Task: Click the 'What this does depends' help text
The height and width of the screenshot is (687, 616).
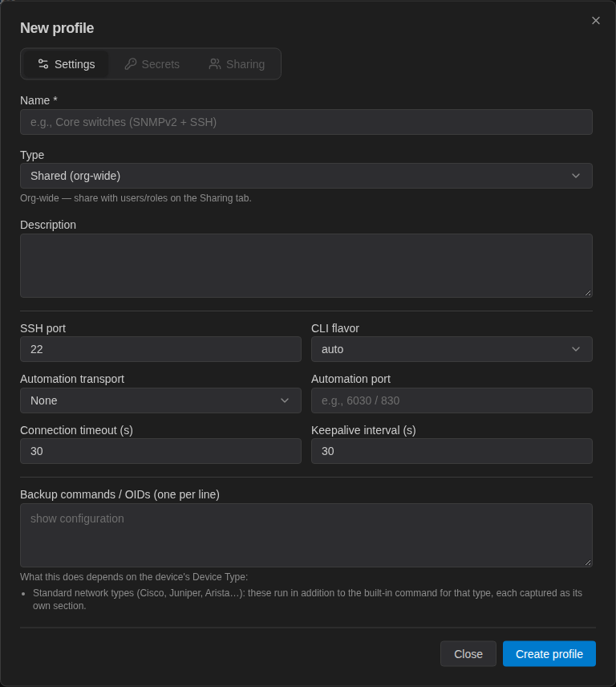Action: [x=134, y=577]
